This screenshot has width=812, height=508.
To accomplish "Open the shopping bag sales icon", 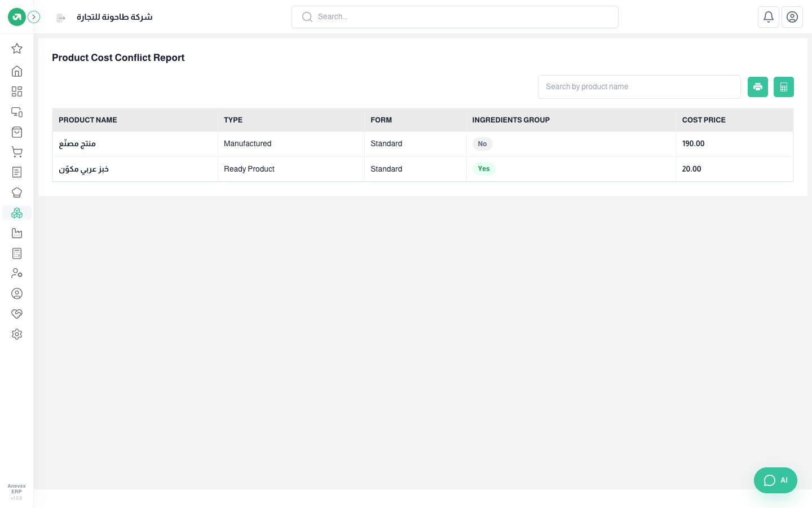I will click(17, 132).
